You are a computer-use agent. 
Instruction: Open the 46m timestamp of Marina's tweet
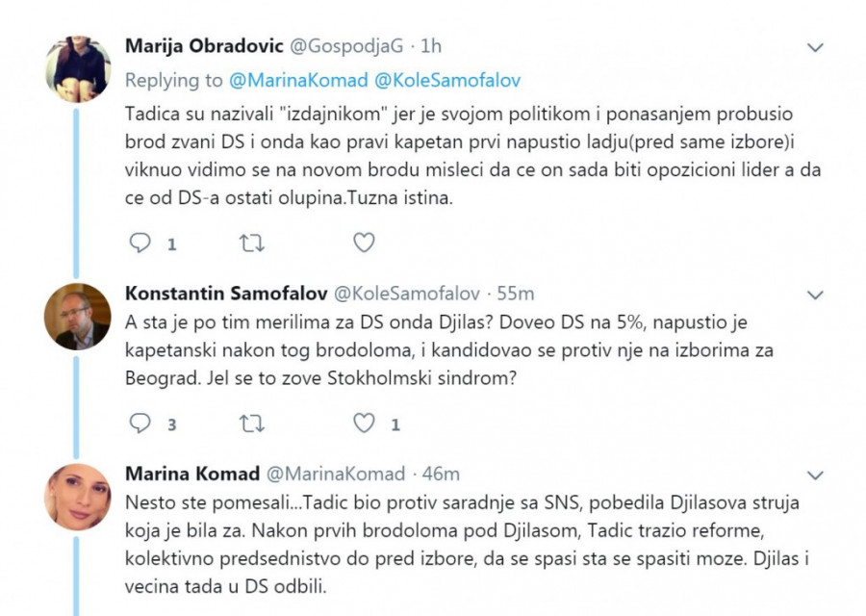[441, 473]
